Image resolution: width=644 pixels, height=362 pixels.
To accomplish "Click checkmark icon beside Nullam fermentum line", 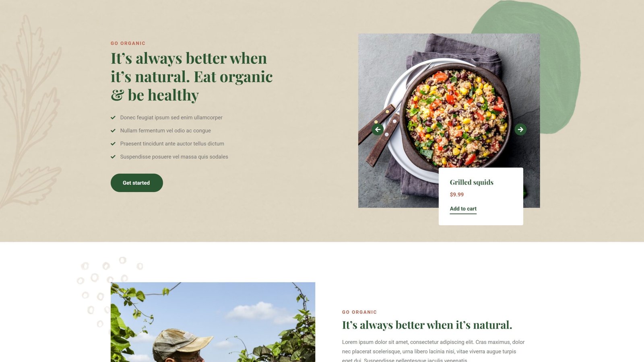I will tap(113, 131).
